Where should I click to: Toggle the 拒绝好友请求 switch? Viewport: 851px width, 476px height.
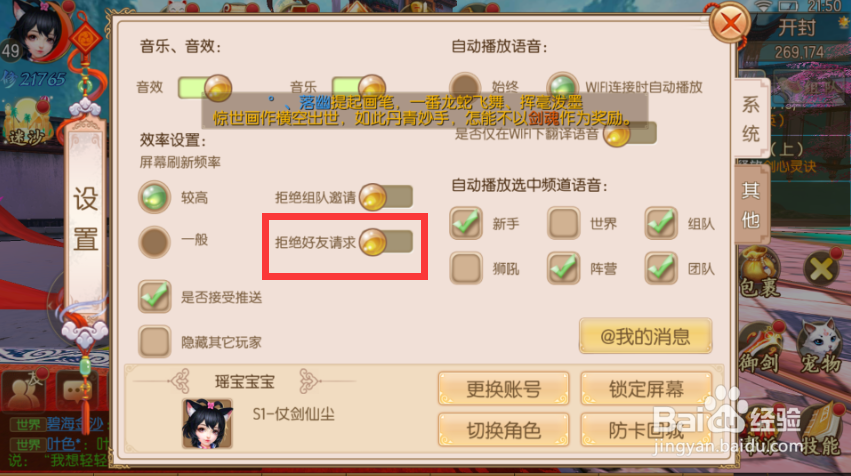coord(386,242)
